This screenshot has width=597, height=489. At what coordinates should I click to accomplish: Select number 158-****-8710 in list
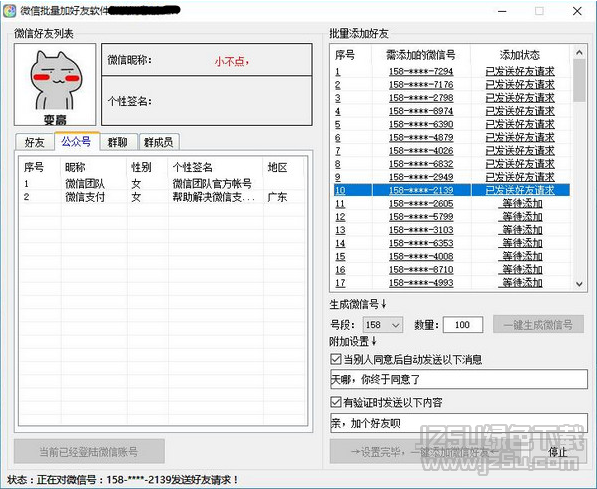coord(421,270)
